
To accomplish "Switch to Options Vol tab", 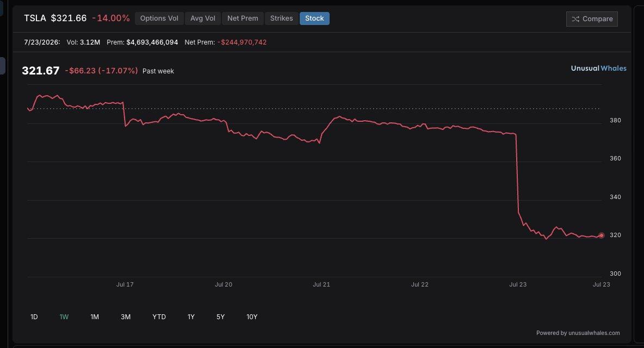I will [x=159, y=18].
